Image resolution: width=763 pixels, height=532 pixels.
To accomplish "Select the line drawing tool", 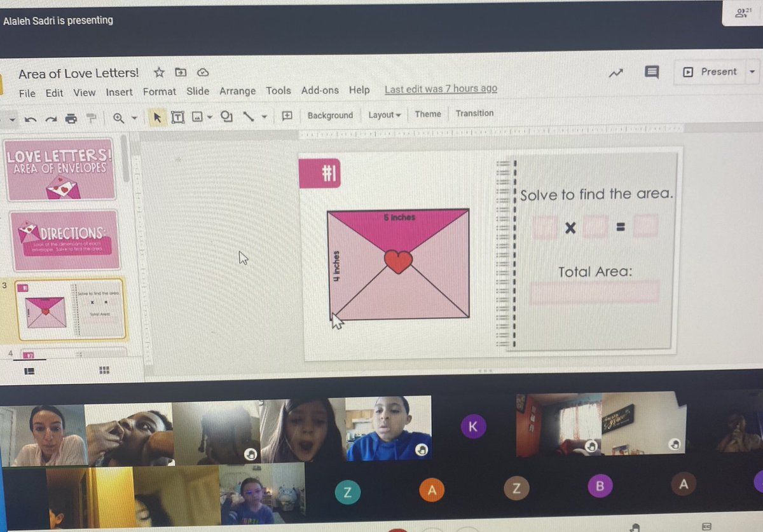I will [249, 116].
